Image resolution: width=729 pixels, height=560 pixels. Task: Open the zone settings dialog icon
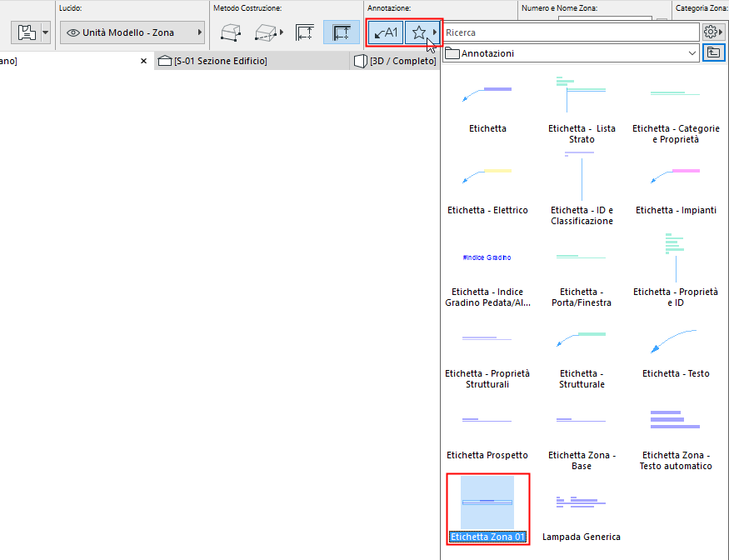click(26, 32)
